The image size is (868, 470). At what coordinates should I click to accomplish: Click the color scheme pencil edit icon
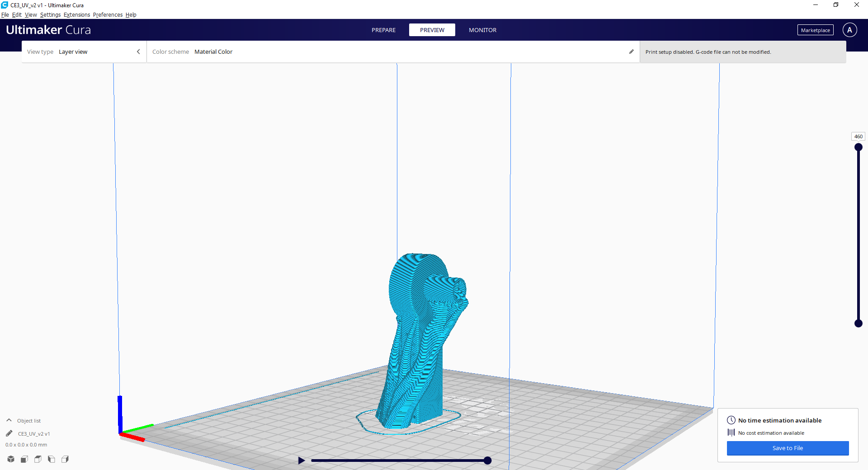click(x=632, y=52)
